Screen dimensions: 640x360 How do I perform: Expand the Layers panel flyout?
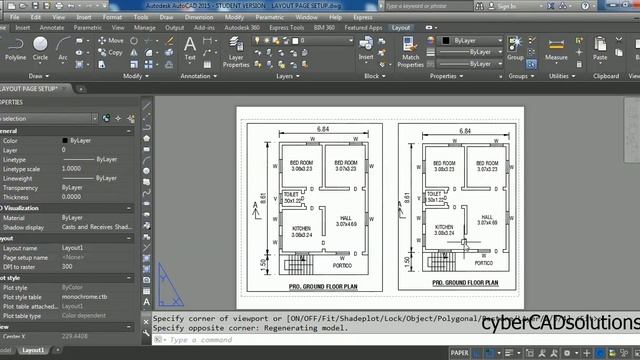coord(288,76)
